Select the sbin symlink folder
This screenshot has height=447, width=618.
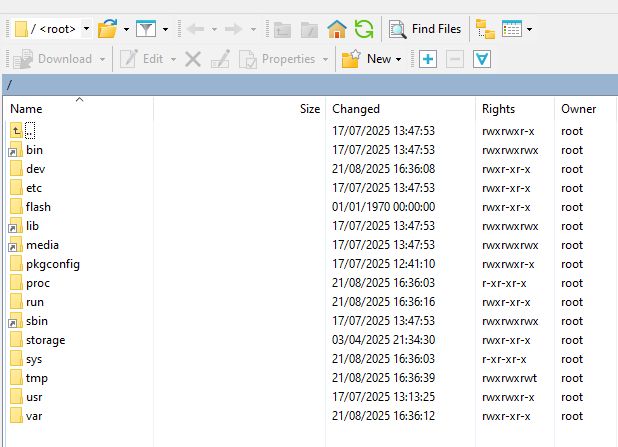pyautogui.click(x=37, y=321)
